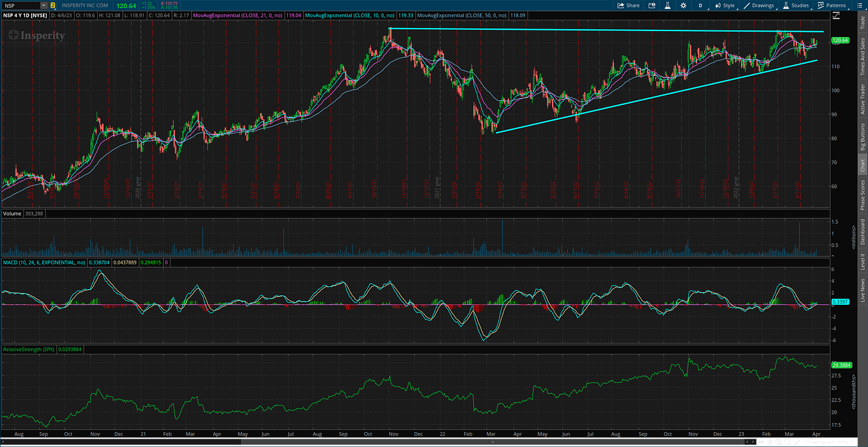The width and height of the screenshot is (868, 447).
Task: Click the list menu icon at top right
Action: tap(861, 5)
